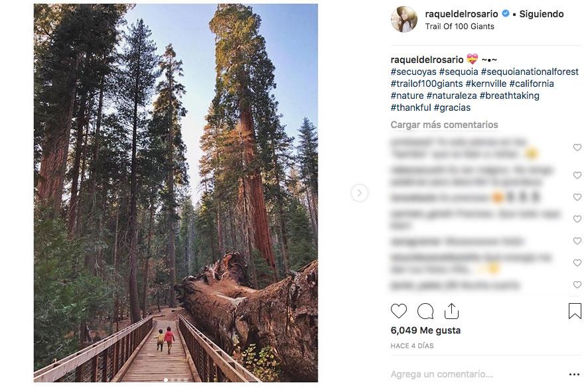Go to next photo with carousel arrow
Viewport: 588px width, 390px height.
point(359,193)
